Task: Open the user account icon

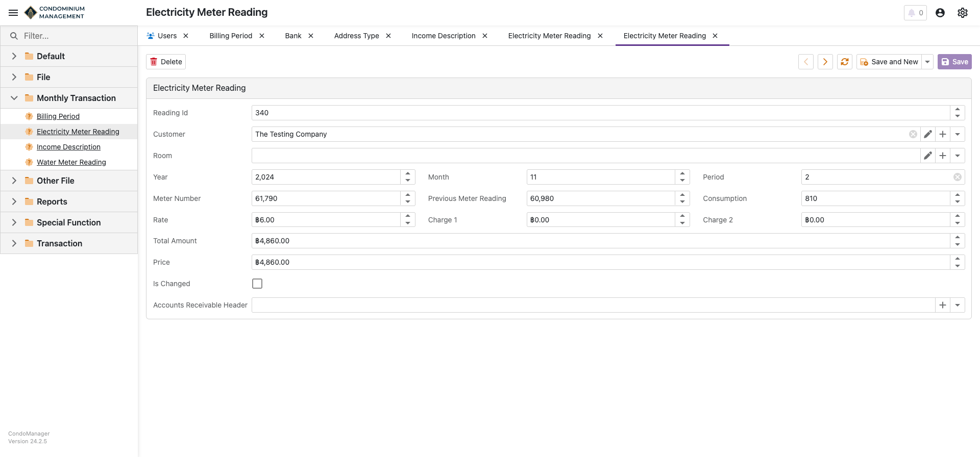Action: click(x=940, y=13)
